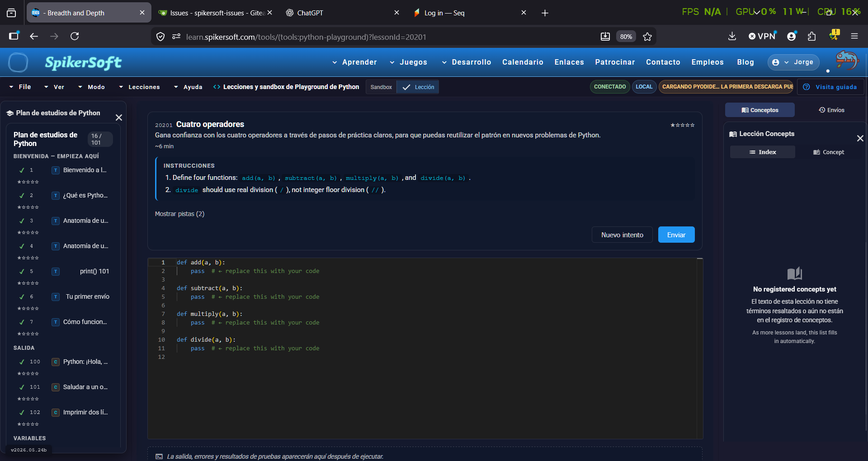The height and width of the screenshot is (461, 868).
Task: Switch to the Conceptos tab
Action: point(760,110)
